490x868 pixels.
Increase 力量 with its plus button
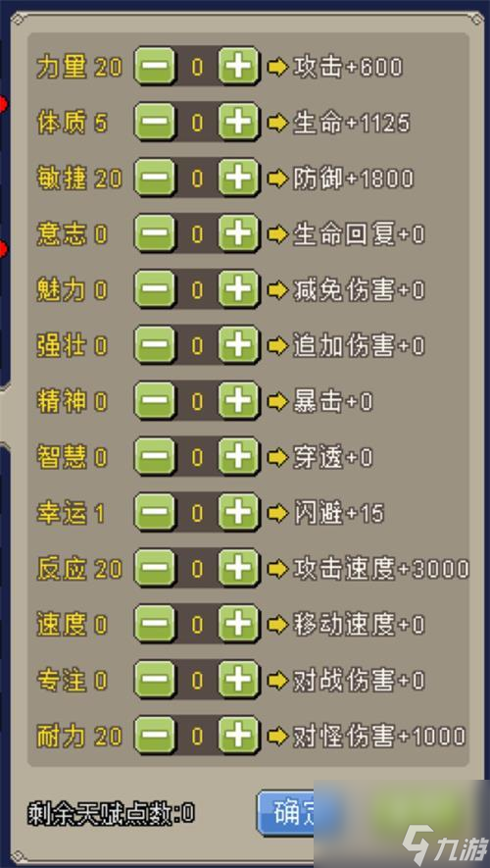(x=239, y=67)
